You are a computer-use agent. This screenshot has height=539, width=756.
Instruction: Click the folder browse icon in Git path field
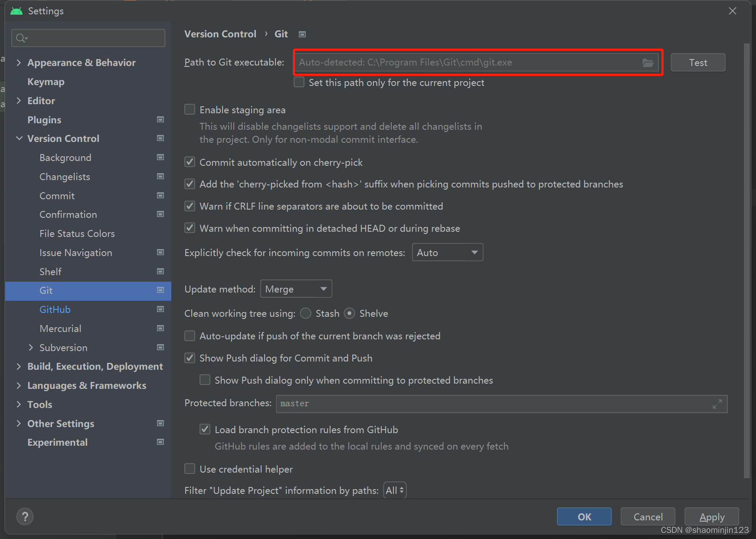(x=648, y=62)
